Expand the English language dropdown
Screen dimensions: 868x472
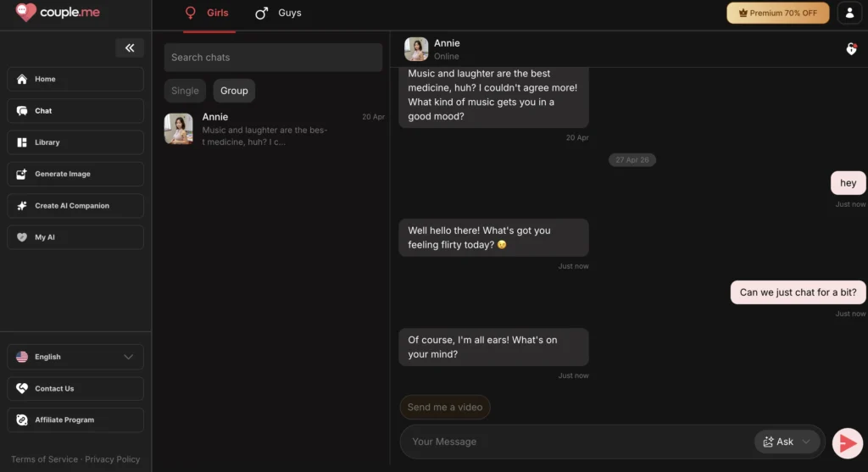click(75, 357)
